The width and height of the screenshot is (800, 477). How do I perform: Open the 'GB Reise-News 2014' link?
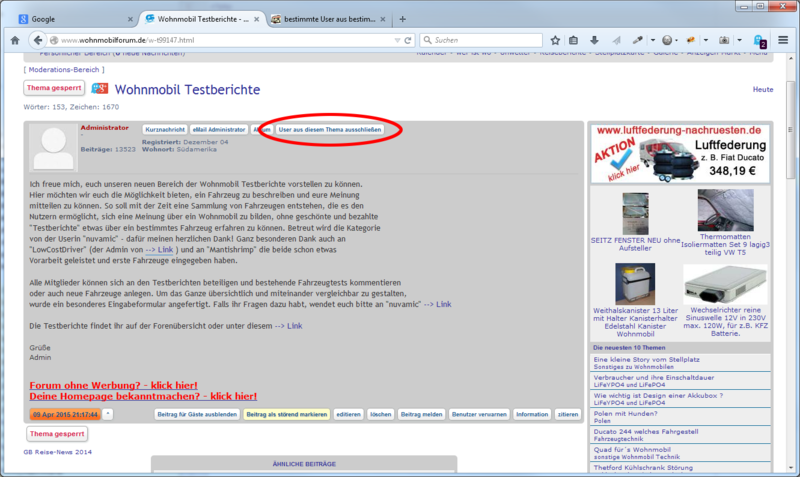[x=58, y=452]
